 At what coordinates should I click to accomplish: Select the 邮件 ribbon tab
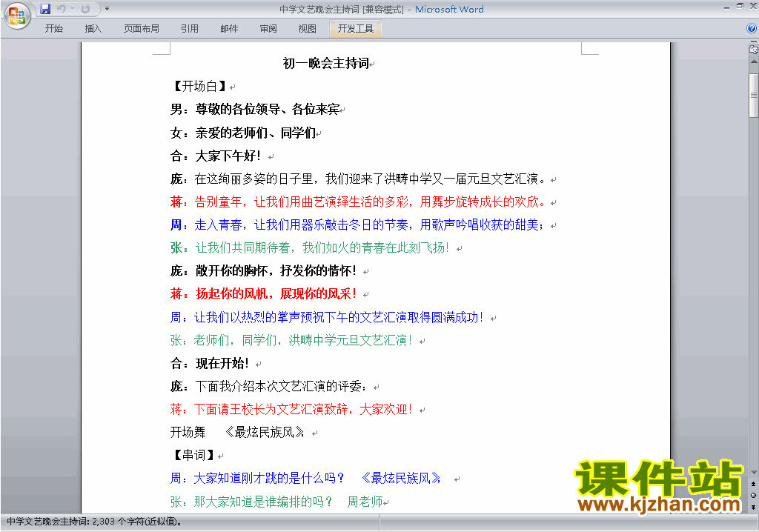coord(229,29)
